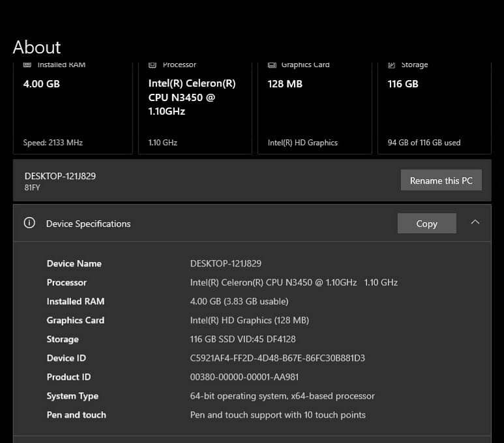This screenshot has height=443, width=504.
Task: Click the Graphics Card label in specifications
Action: click(x=76, y=321)
